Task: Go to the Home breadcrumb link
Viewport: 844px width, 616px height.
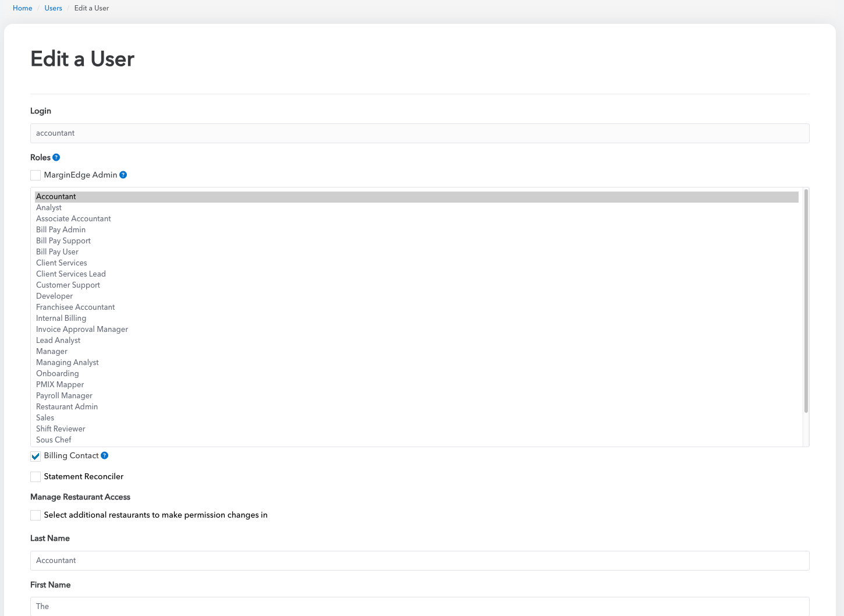Action: point(23,8)
